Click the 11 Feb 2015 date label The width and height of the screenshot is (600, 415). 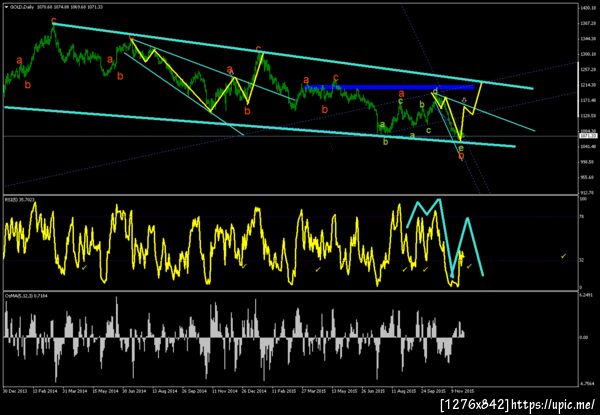coord(283,392)
